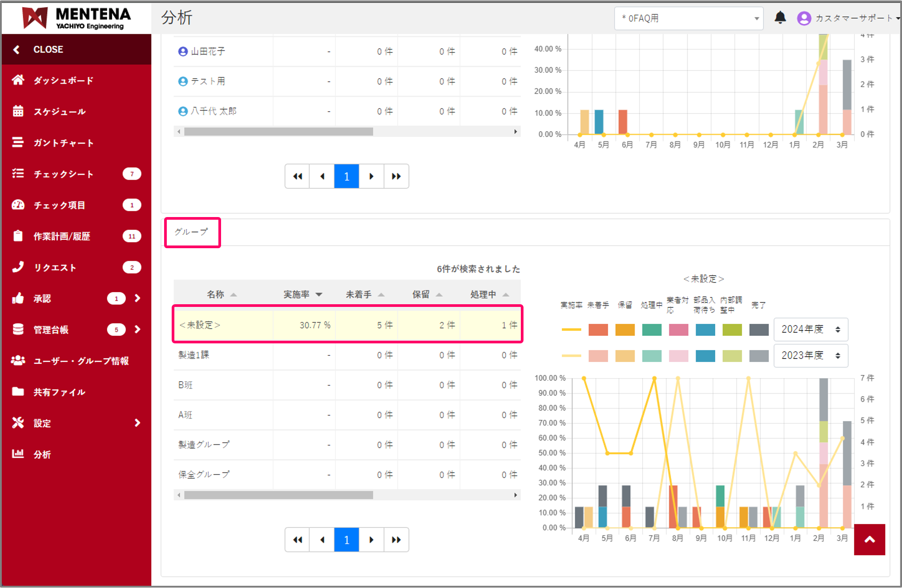This screenshot has height=588, width=902.
Task: Open 分析 via the chart icon
Action: click(x=18, y=454)
